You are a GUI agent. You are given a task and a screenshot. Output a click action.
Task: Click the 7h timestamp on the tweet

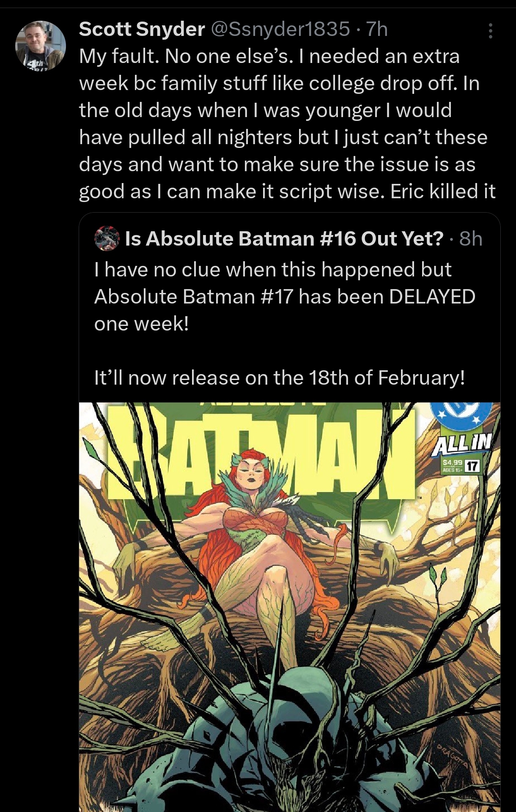tap(377, 29)
